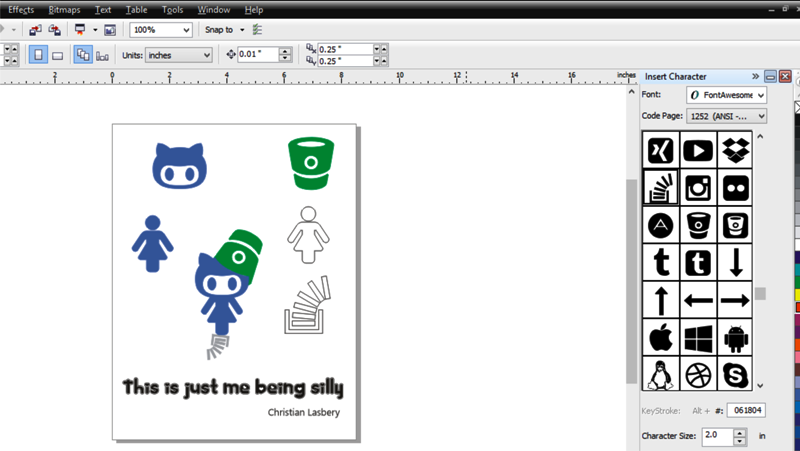800x451 pixels.
Task: Collapse Insert Character docker with double chevron
Action: click(755, 77)
